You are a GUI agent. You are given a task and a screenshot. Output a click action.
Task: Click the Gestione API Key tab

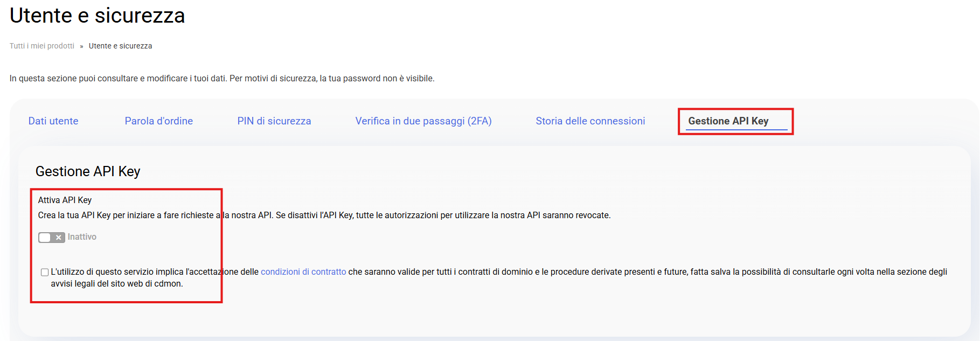pyautogui.click(x=728, y=121)
